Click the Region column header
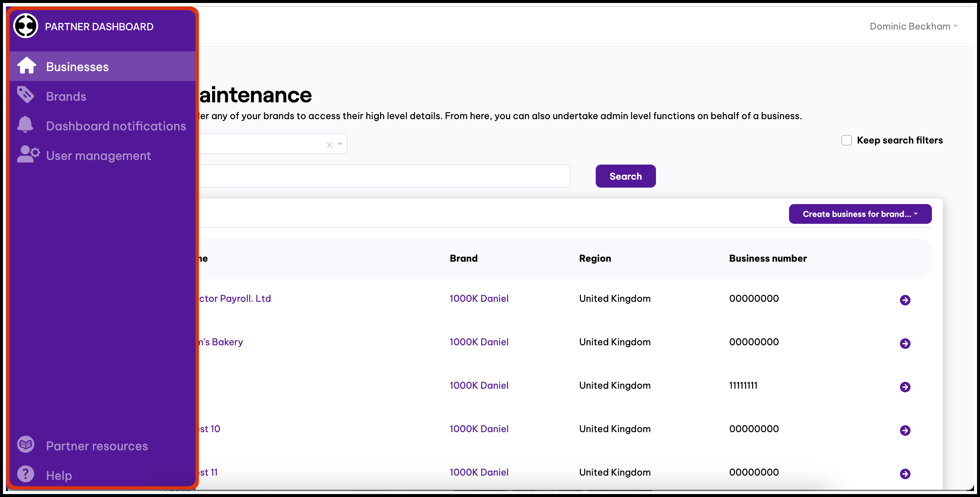980x497 pixels. (595, 259)
